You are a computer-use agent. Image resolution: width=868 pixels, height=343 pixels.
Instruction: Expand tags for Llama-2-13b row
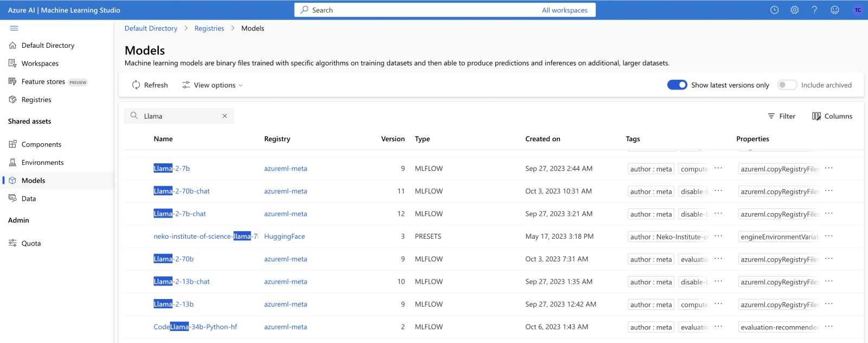[x=718, y=304]
